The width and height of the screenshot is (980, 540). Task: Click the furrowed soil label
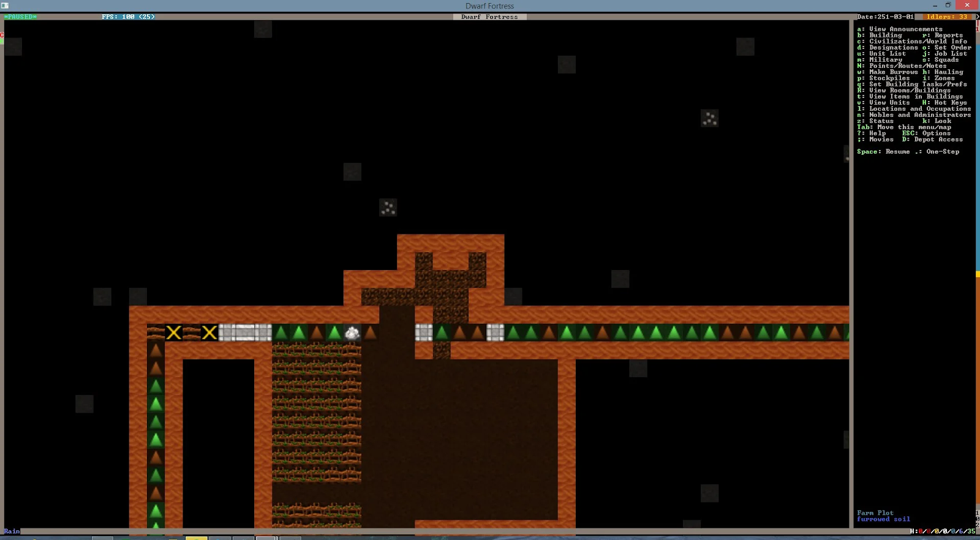(x=883, y=519)
